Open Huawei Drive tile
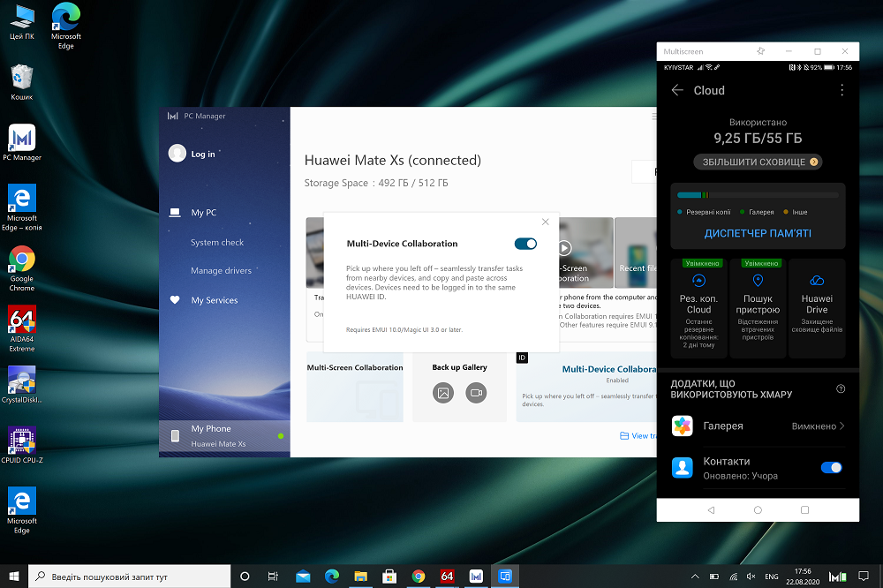883x588 pixels. (817, 308)
